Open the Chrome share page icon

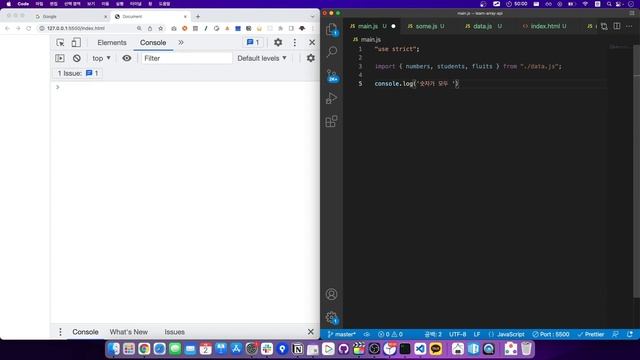(150, 28)
